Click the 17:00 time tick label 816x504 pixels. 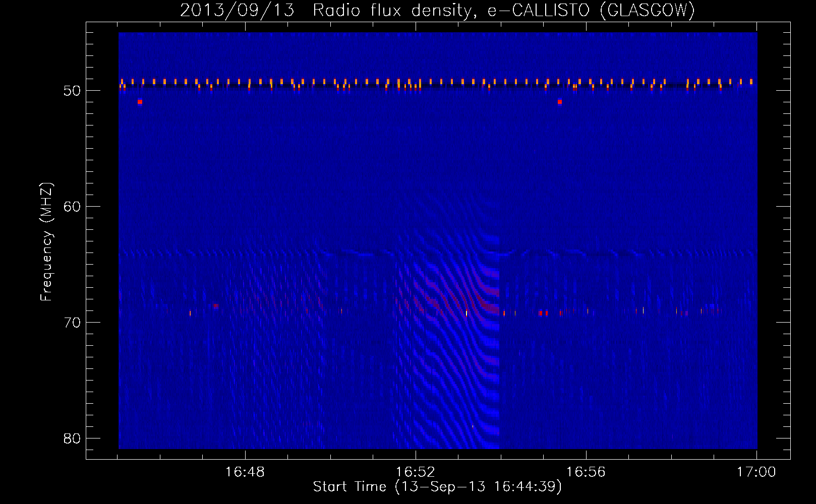[x=756, y=472]
